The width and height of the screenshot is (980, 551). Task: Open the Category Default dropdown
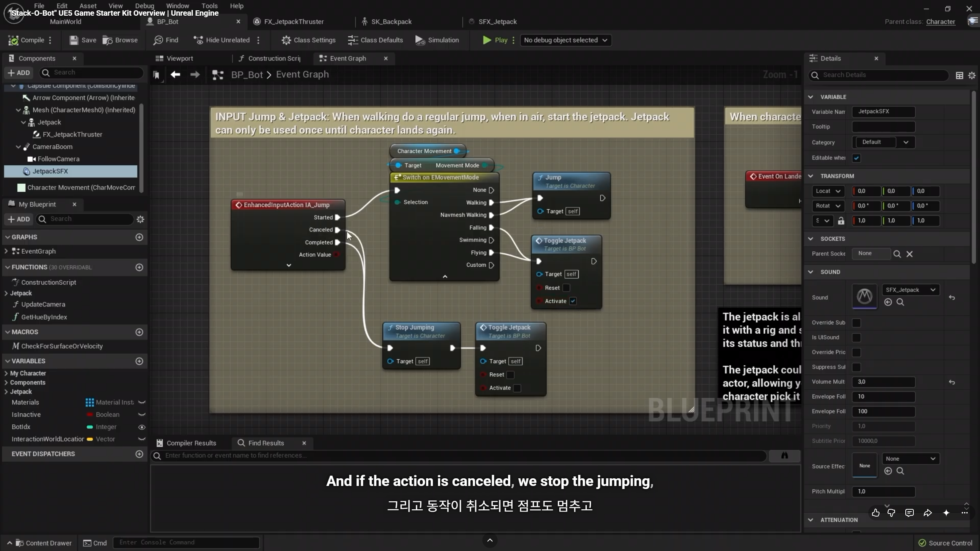coord(884,142)
